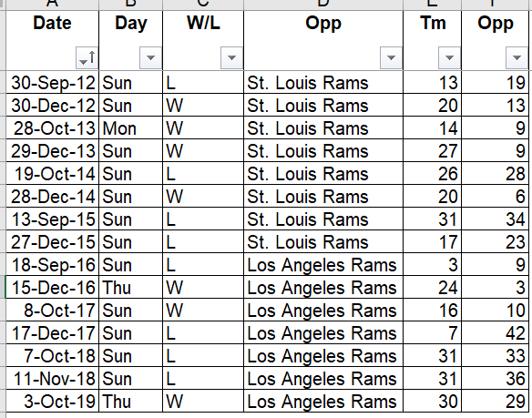The width and height of the screenshot is (532, 418).
Task: Select the Opp score 36 cell
Action: point(496,378)
